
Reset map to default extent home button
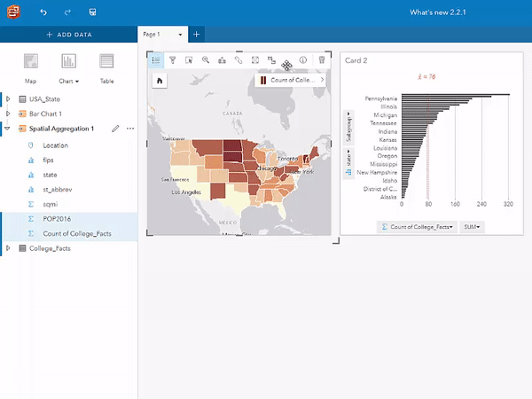click(x=160, y=81)
